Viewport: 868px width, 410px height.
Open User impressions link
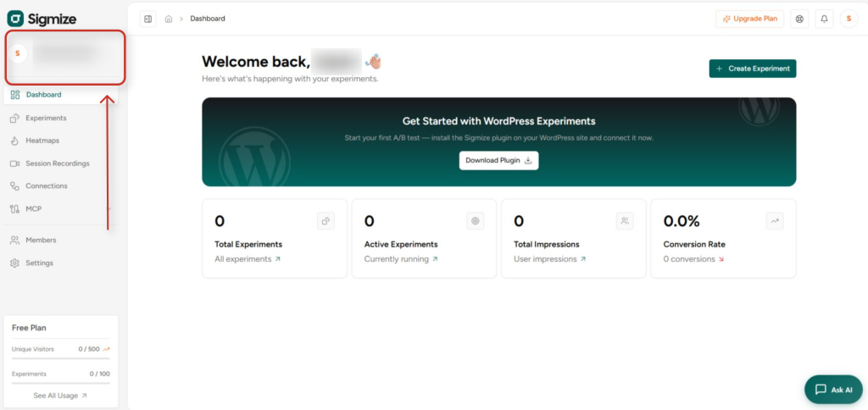click(549, 259)
